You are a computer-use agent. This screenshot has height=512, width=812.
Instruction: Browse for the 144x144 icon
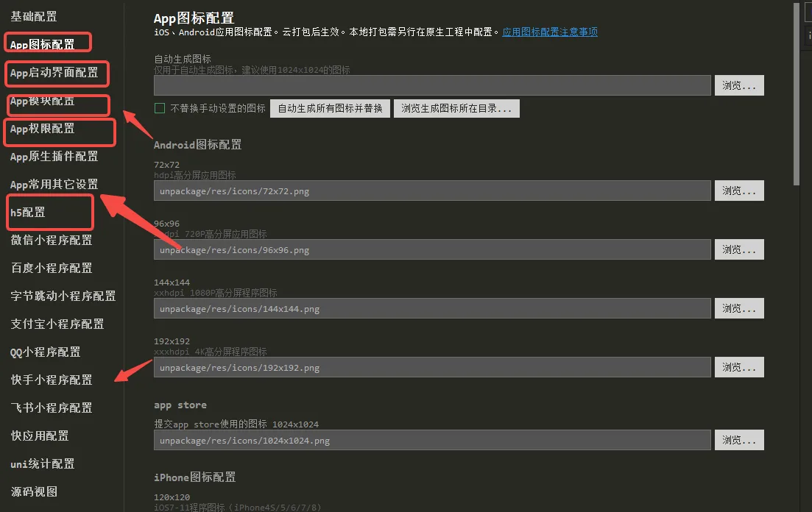(739, 308)
